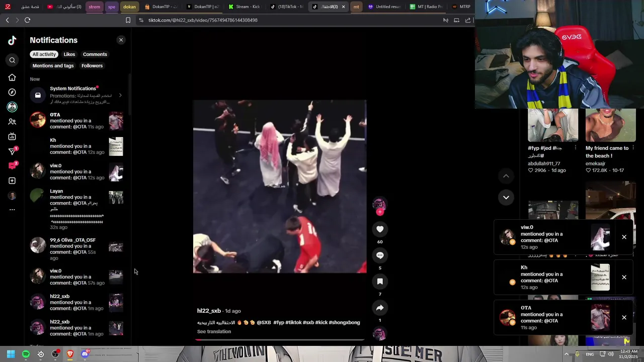Save video with bookmark icon

pos(380,282)
